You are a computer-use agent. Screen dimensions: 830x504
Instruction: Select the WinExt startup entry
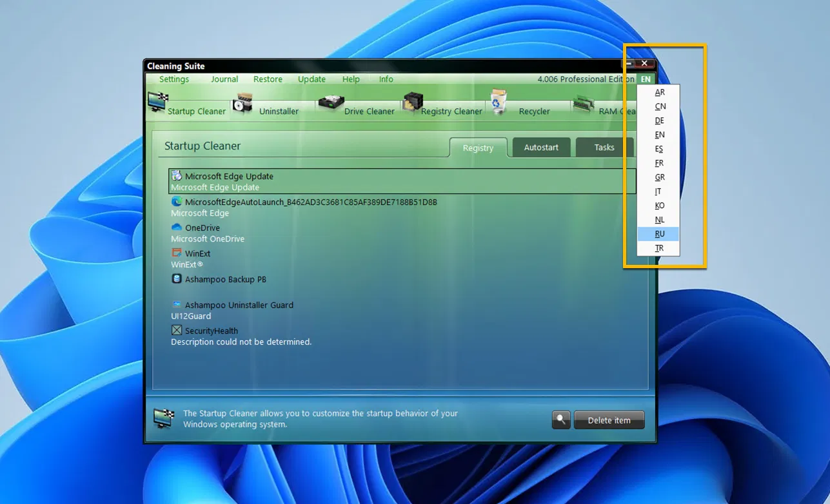coord(402,259)
